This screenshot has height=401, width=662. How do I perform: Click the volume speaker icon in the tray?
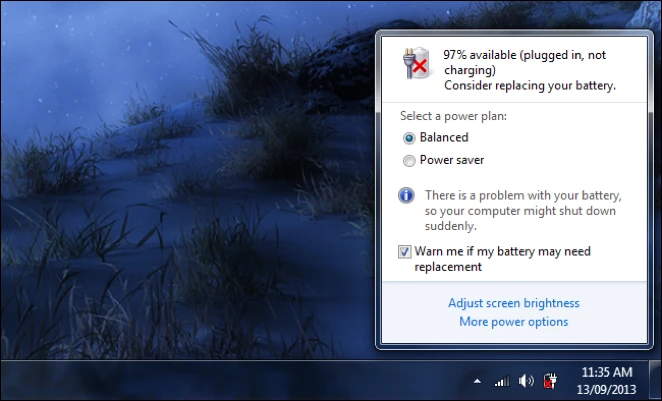pyautogui.click(x=526, y=381)
